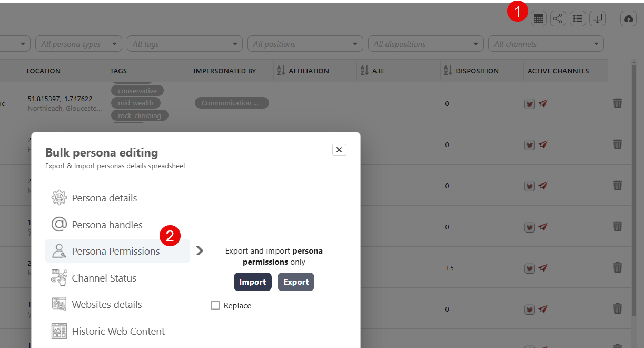Expand the All channels dropdown
The width and height of the screenshot is (644, 348).
pyautogui.click(x=546, y=44)
